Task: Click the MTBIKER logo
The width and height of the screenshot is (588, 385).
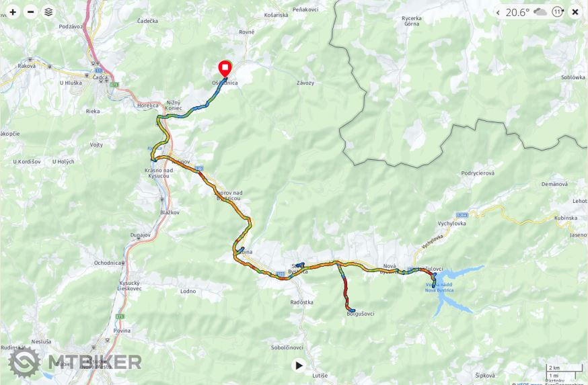Action: [75, 362]
